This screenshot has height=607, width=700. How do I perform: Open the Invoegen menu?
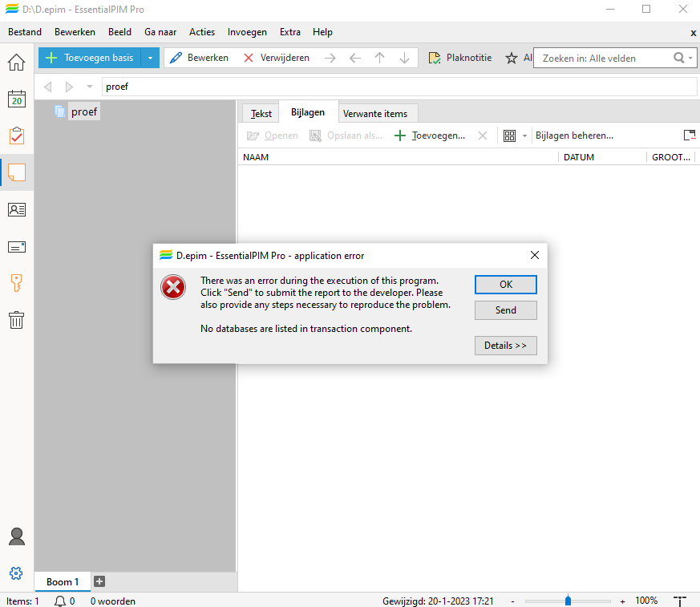coord(247,32)
